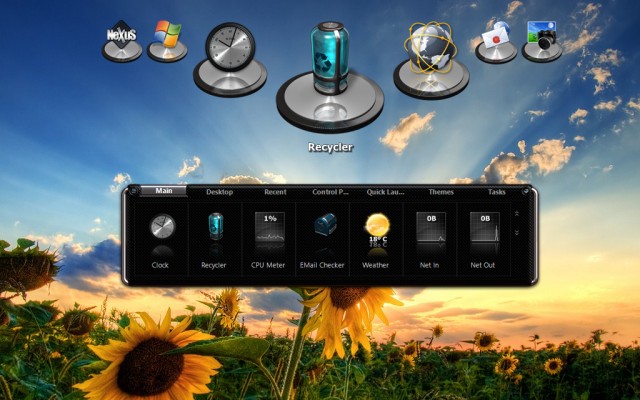Click the shelf's lower double-chevron down arrow
Screen dimensions: 640x400
517,232
